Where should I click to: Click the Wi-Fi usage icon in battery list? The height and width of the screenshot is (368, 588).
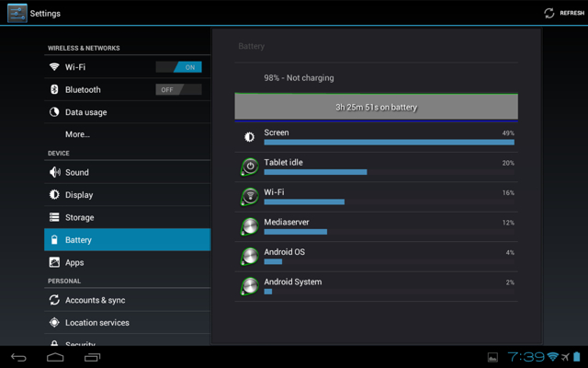(x=249, y=196)
